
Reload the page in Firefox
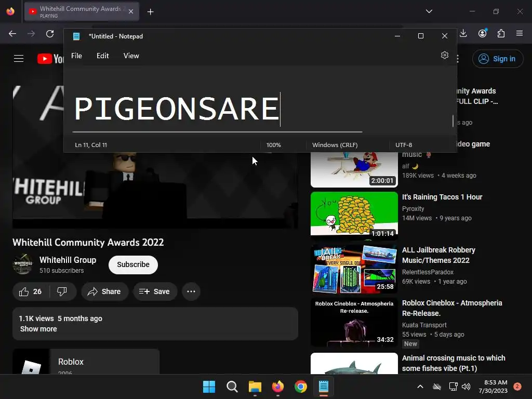[x=50, y=34]
